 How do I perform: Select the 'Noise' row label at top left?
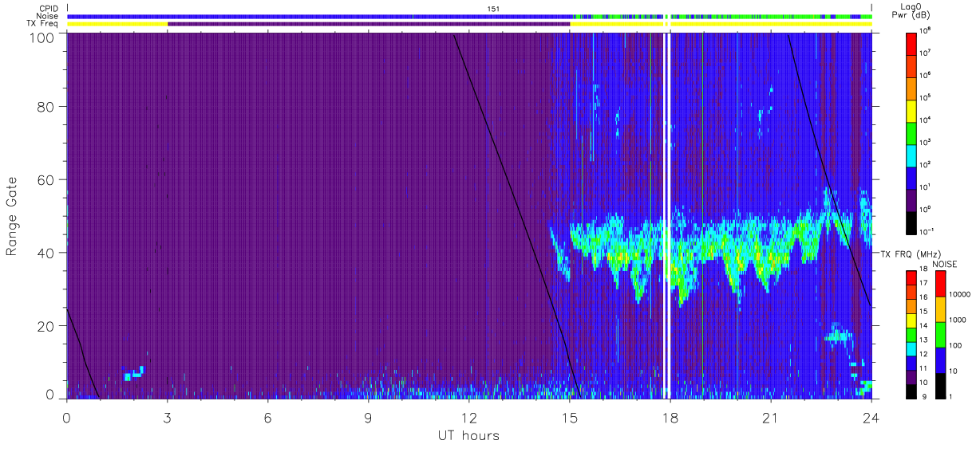tap(48, 16)
